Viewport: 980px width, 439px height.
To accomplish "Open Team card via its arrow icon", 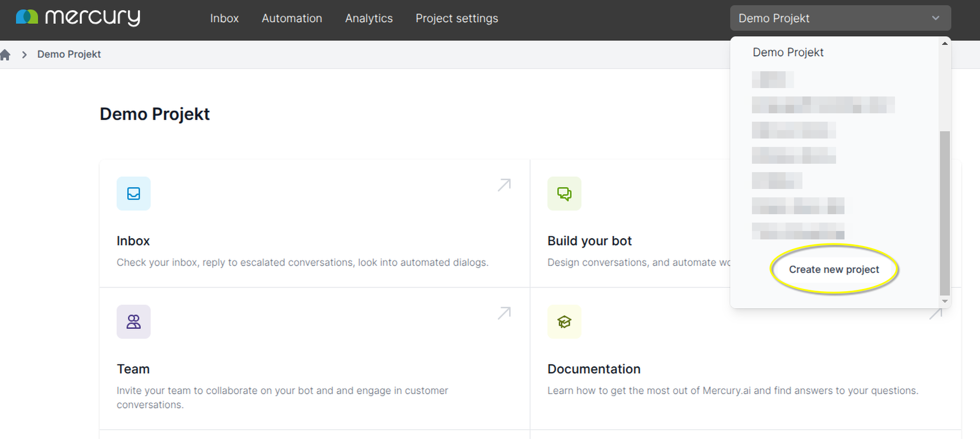I will click(x=504, y=313).
